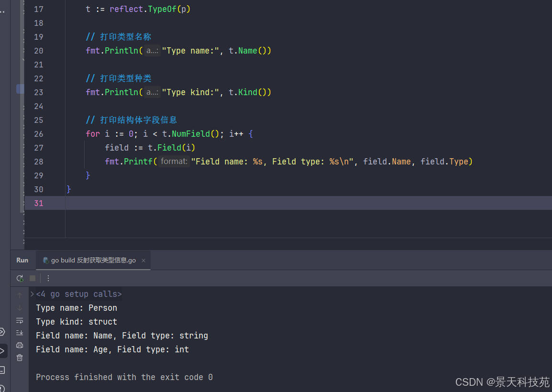Toggle soft-wrap in the console

(20, 320)
